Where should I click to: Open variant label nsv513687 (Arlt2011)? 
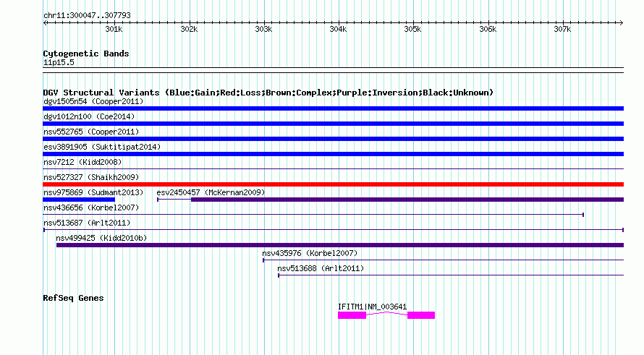point(87,223)
